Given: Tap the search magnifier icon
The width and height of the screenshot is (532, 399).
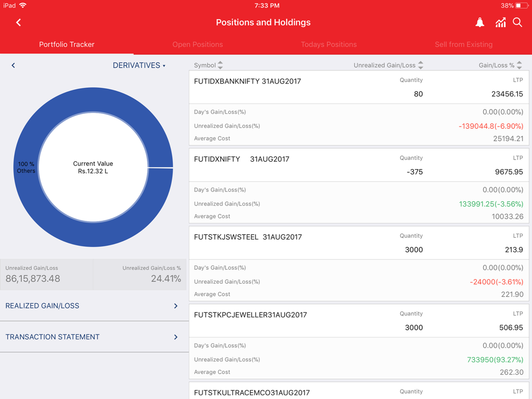Looking at the screenshot, I should pos(518,22).
